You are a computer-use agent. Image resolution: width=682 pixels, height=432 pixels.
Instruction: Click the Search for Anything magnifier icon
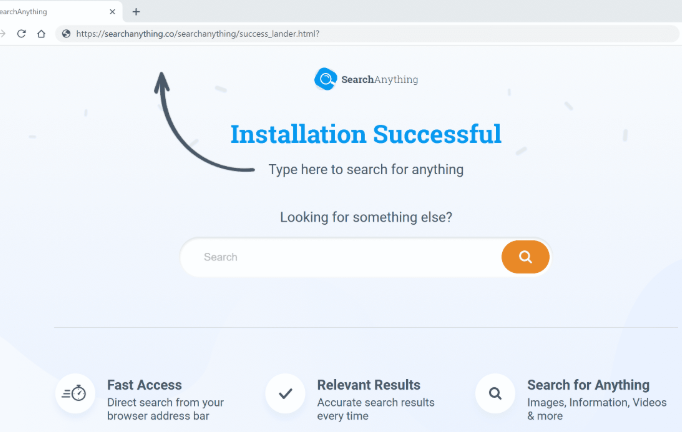495,393
